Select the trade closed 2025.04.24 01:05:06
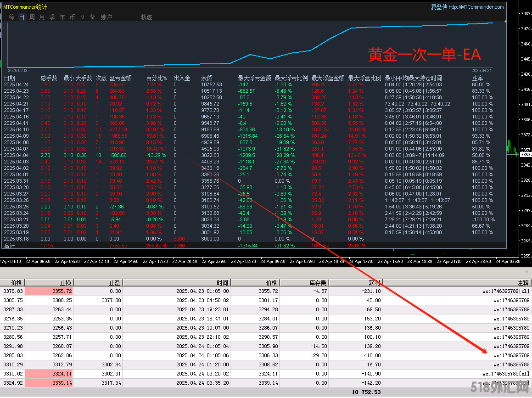The height and width of the screenshot is (398, 532). pyautogui.click(x=265, y=356)
